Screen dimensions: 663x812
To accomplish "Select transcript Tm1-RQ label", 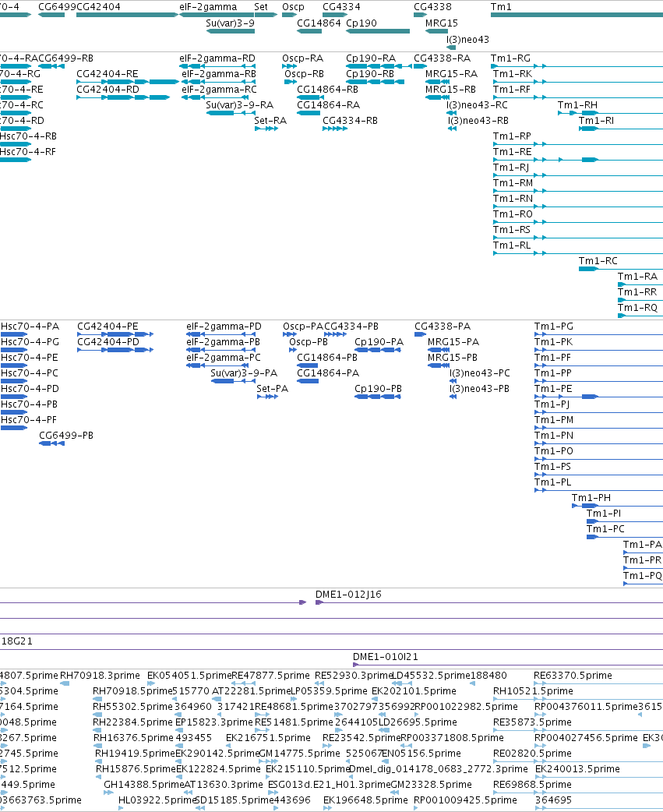I will click(637, 308).
